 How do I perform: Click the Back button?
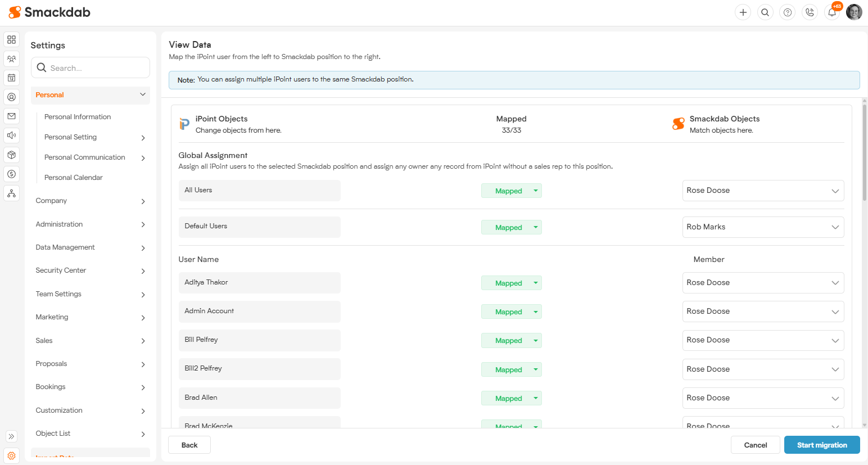pos(189,445)
